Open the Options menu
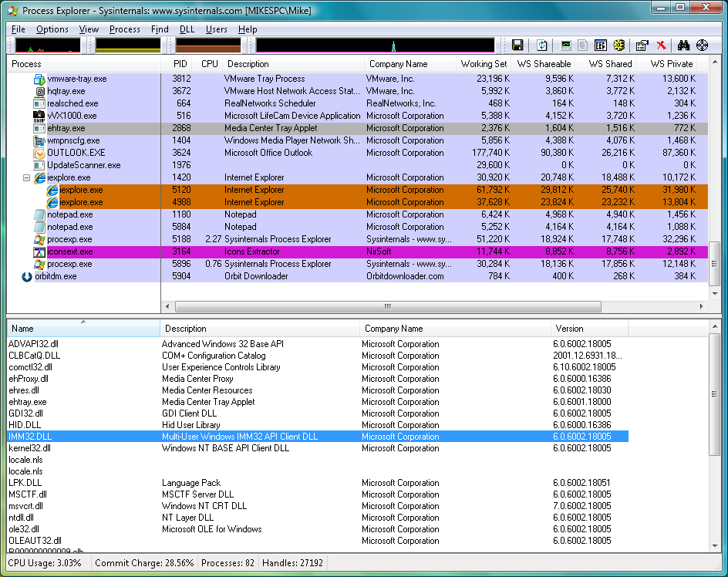The width and height of the screenshot is (728, 577). click(52, 29)
